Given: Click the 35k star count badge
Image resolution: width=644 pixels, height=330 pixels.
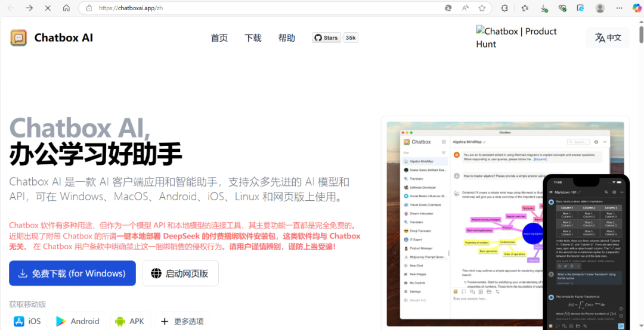Looking at the screenshot, I should tap(351, 38).
